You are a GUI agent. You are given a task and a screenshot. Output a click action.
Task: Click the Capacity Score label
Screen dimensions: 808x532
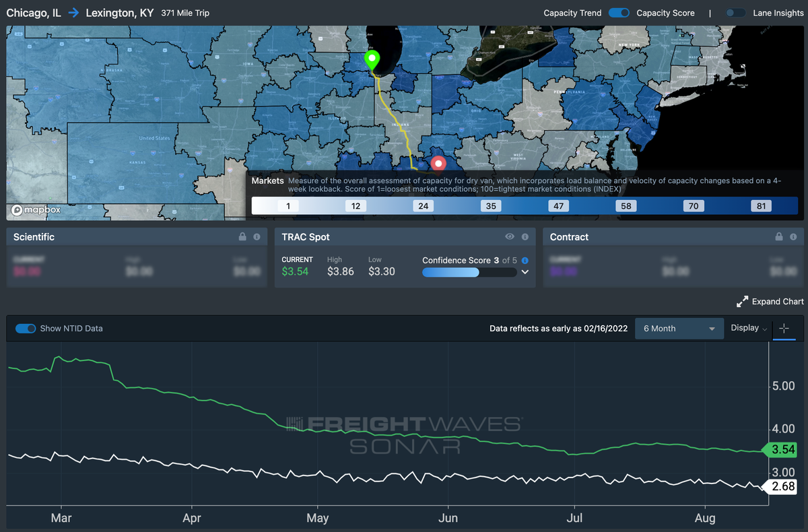(665, 13)
